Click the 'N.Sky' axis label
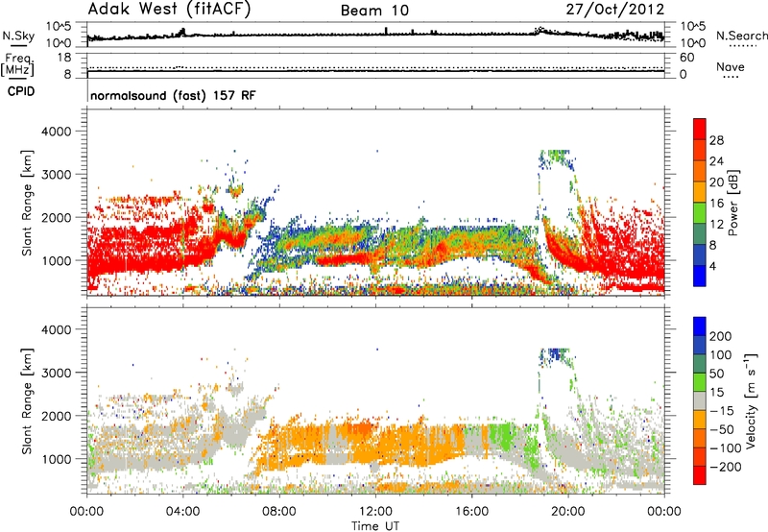Image resolution: width=768 pixels, height=532 pixels. 18,36
